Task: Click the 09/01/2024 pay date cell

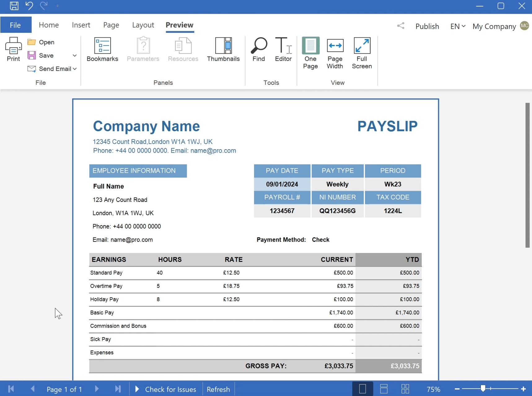Action: 282,184
